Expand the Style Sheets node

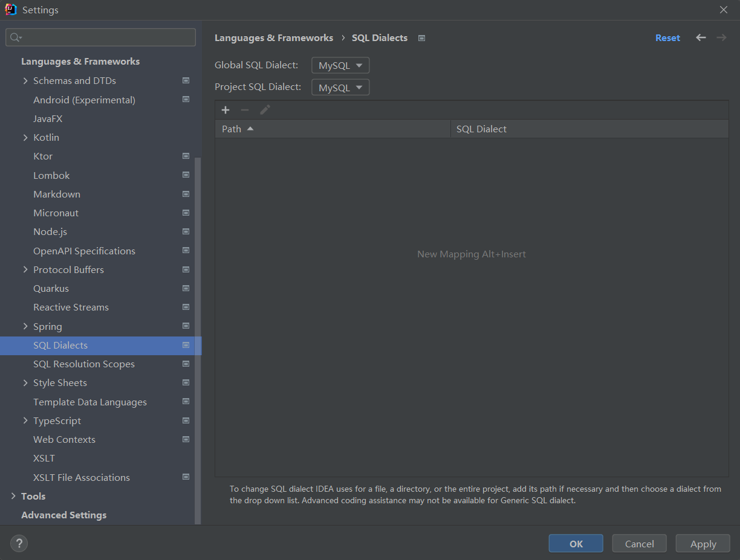(x=25, y=382)
